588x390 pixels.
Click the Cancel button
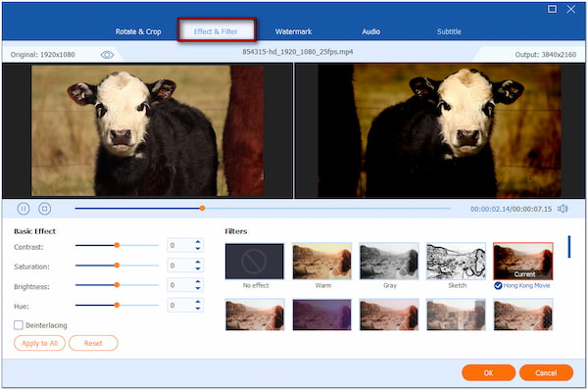coord(546,372)
